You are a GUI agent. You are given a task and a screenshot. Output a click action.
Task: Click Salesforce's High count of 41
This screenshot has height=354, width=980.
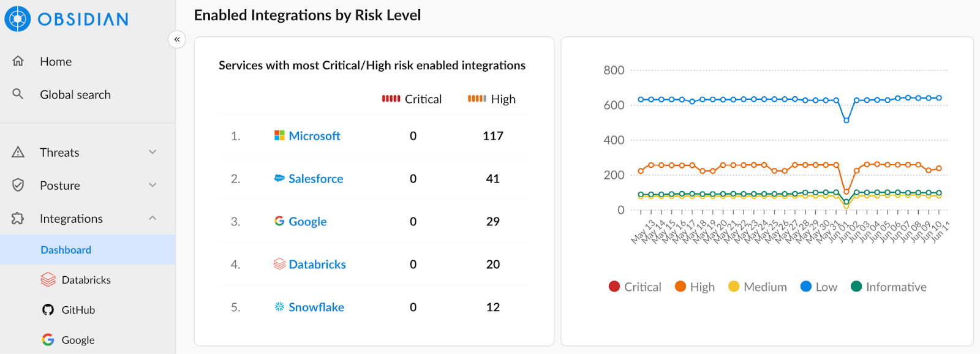pyautogui.click(x=493, y=179)
